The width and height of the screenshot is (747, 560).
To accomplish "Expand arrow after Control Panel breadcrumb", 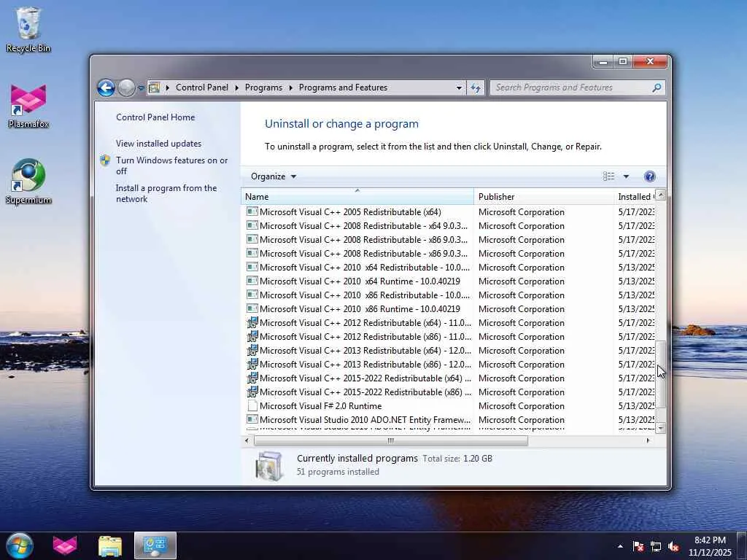I will click(237, 87).
